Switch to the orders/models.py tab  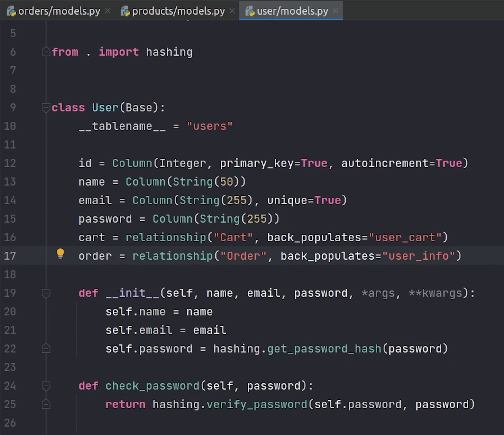(59, 11)
